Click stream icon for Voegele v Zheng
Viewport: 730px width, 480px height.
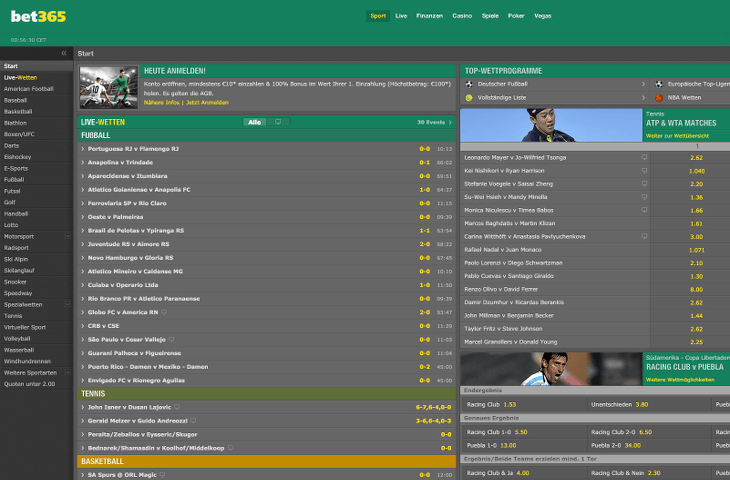[x=644, y=183]
